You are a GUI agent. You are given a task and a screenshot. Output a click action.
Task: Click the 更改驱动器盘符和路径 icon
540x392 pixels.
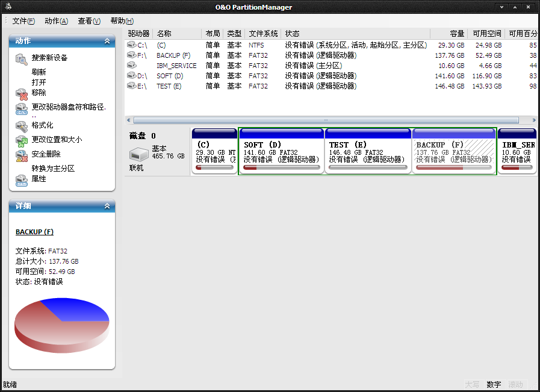coord(21,109)
